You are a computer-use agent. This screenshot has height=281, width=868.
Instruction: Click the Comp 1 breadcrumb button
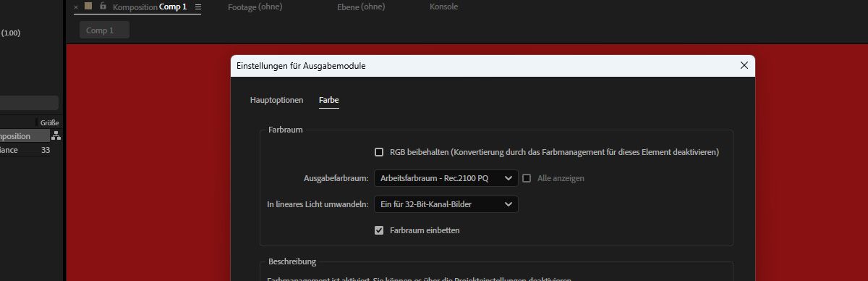click(x=104, y=30)
